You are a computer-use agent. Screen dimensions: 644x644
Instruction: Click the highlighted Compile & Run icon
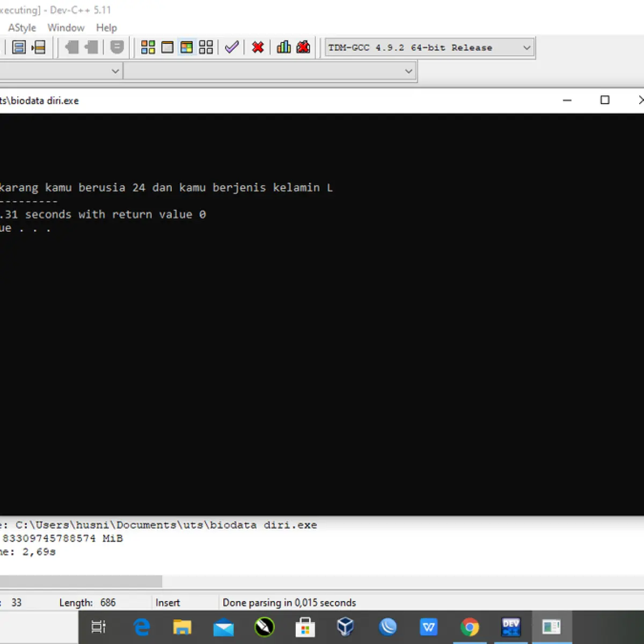point(187,47)
